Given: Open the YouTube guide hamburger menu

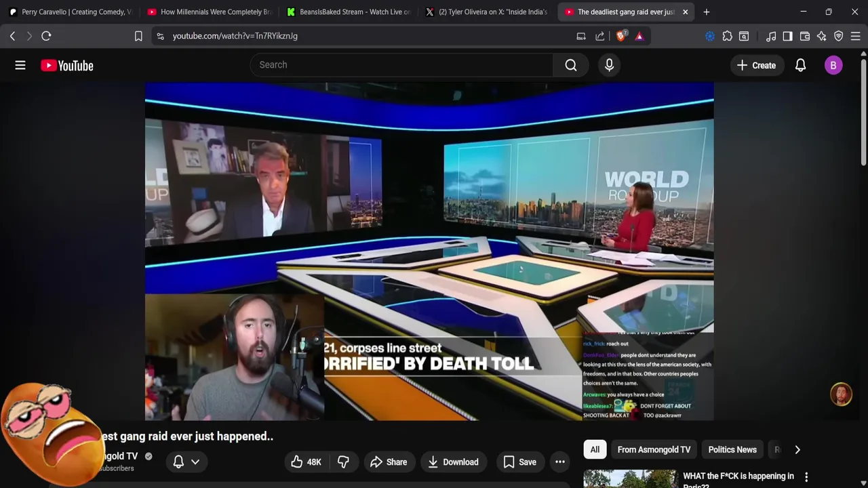Looking at the screenshot, I should [20, 65].
